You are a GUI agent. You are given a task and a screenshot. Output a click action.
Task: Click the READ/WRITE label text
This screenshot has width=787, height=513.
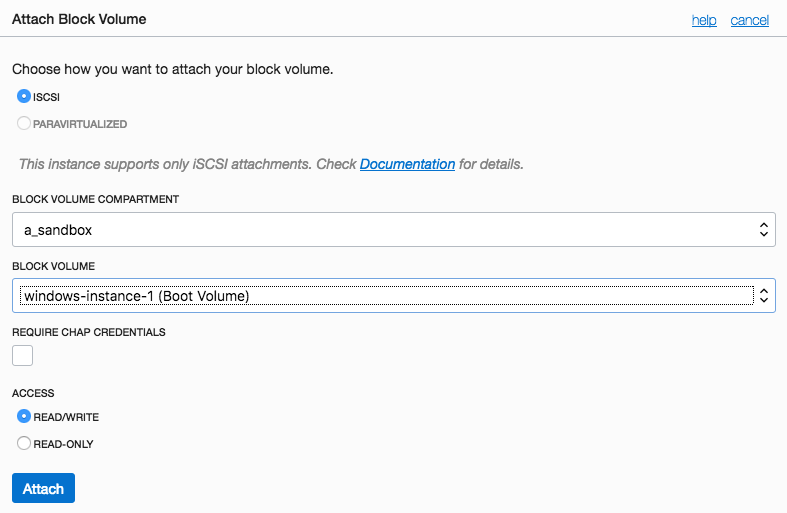pos(66,417)
